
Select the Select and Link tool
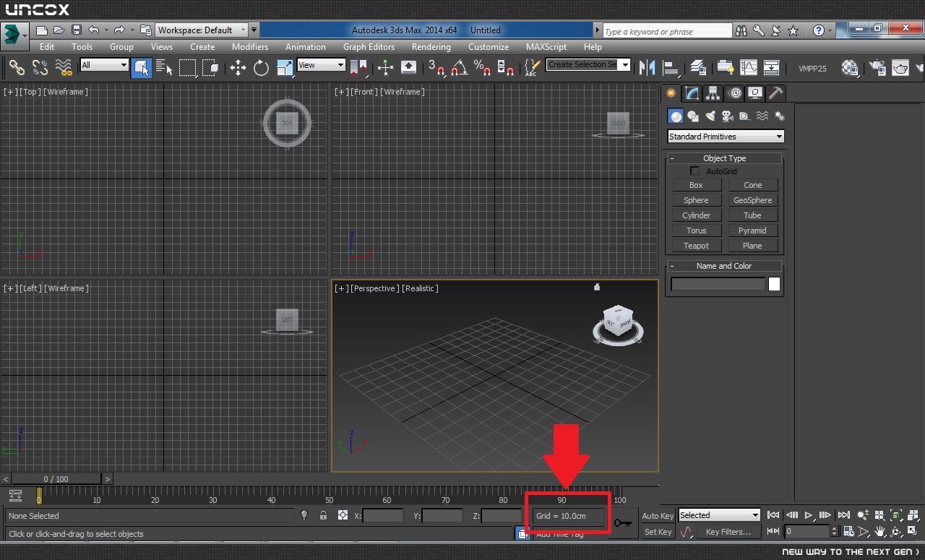coord(16,67)
